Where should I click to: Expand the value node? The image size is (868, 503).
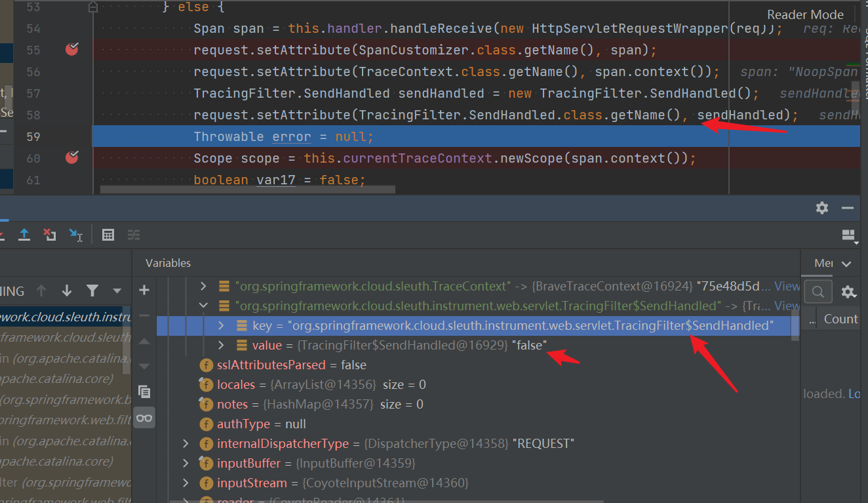221,345
